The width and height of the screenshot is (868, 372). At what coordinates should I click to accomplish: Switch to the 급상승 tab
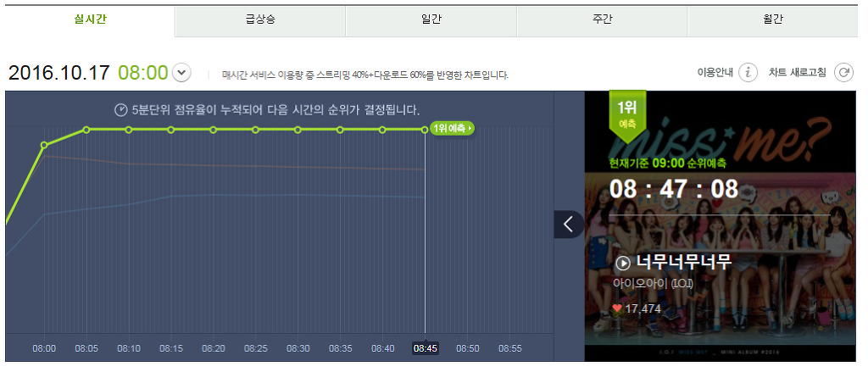pyautogui.click(x=260, y=20)
